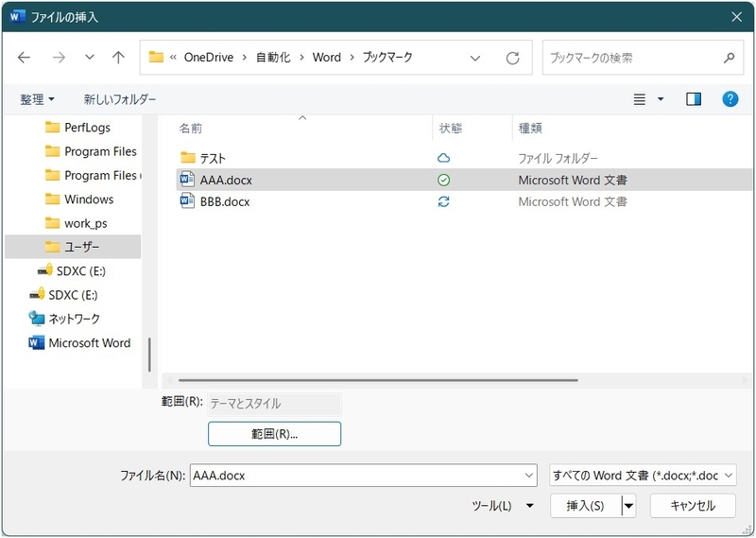The image size is (756, 538).
Task: Sort by 種類 column header
Action: [530, 129]
